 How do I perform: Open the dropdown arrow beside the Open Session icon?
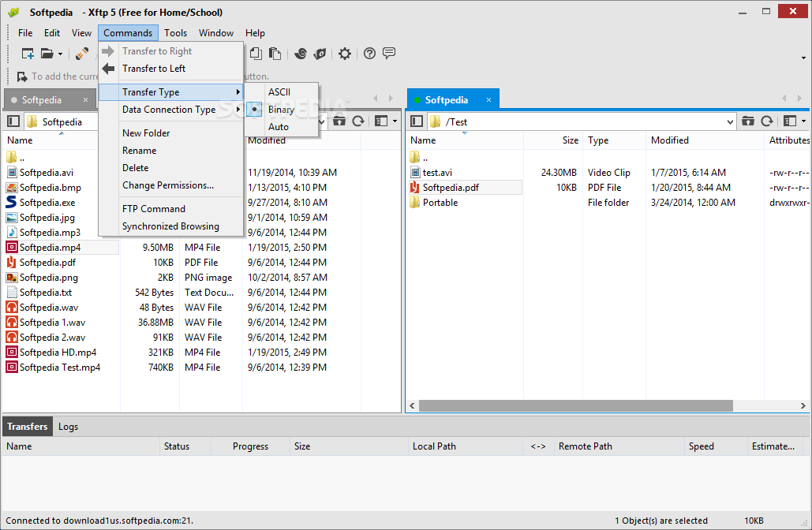click(60, 54)
